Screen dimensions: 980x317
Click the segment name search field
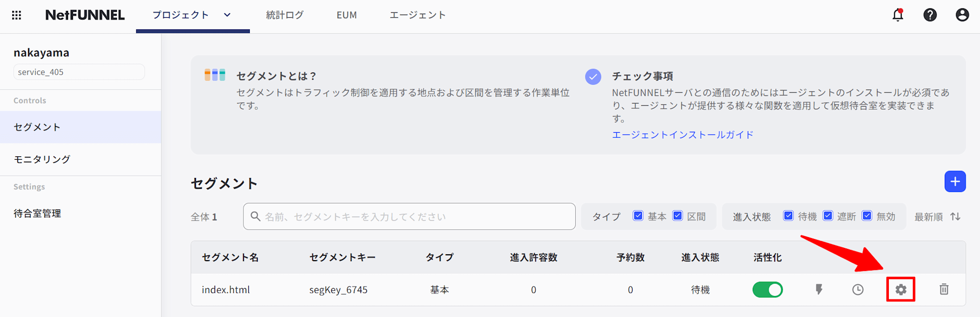409,217
